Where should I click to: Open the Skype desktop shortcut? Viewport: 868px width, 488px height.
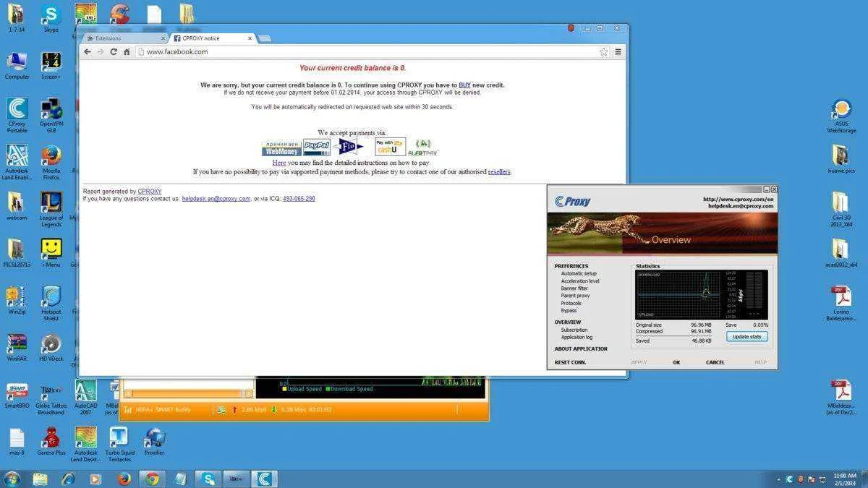tap(51, 18)
